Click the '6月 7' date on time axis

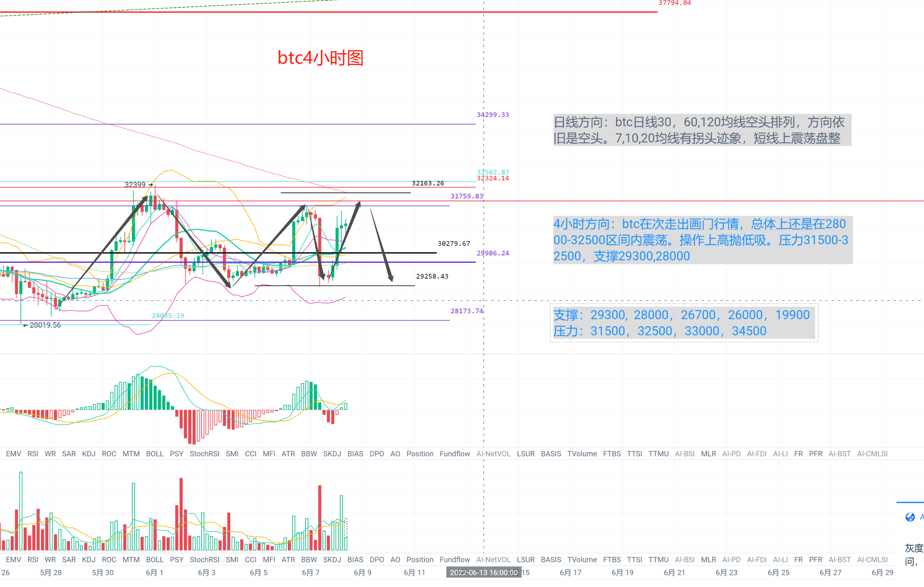point(311,573)
